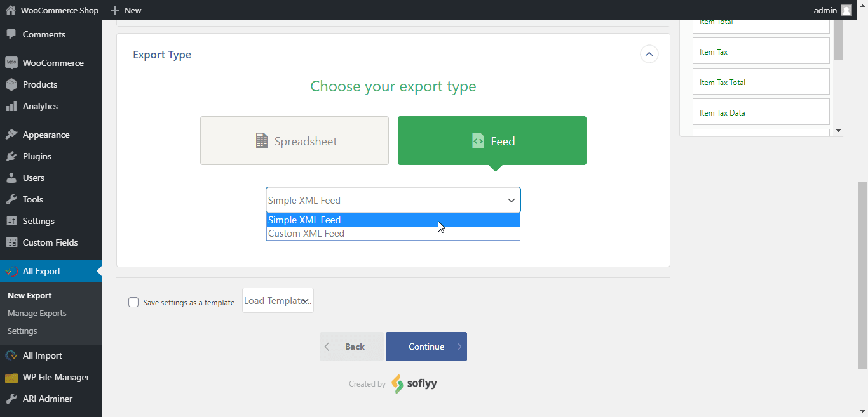Click the WP File Manager folder icon

pyautogui.click(x=11, y=377)
